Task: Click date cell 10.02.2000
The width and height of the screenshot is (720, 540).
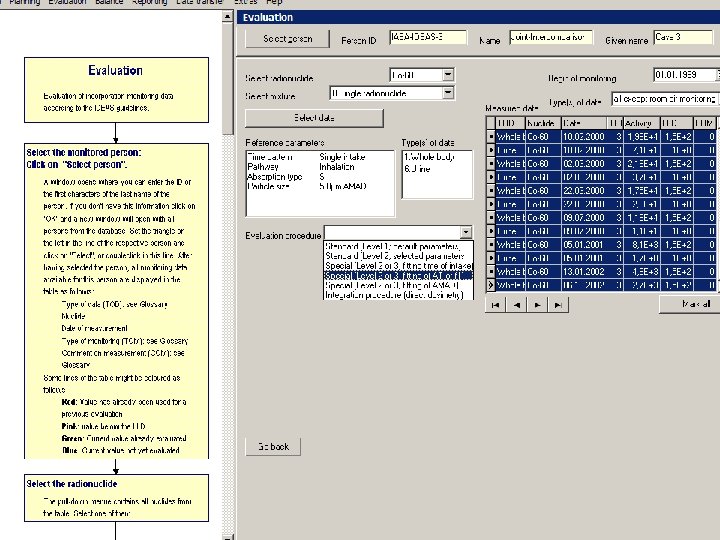Action: point(584,136)
